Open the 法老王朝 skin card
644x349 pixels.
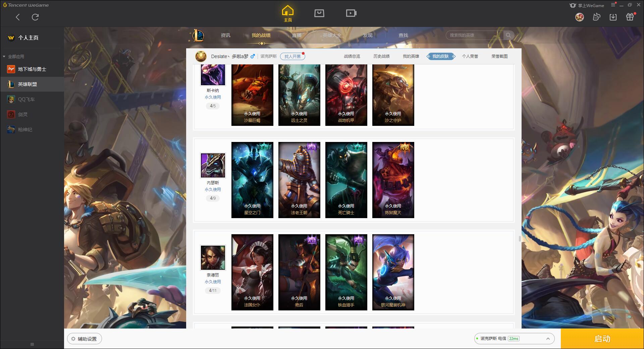(299, 180)
